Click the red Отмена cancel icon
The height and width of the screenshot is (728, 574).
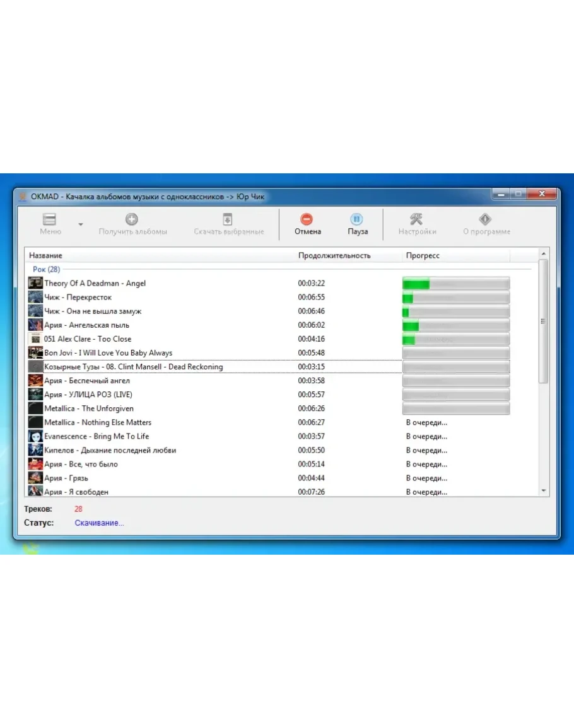(307, 219)
